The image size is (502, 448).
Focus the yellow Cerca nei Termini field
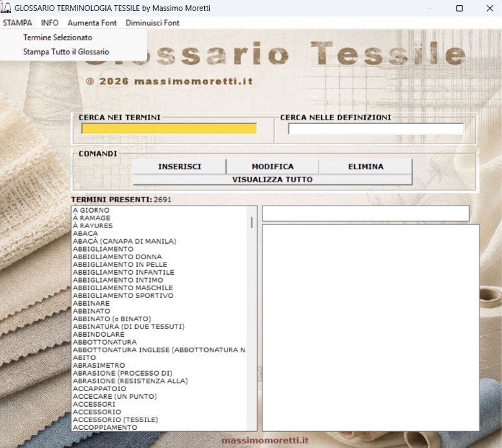(169, 129)
